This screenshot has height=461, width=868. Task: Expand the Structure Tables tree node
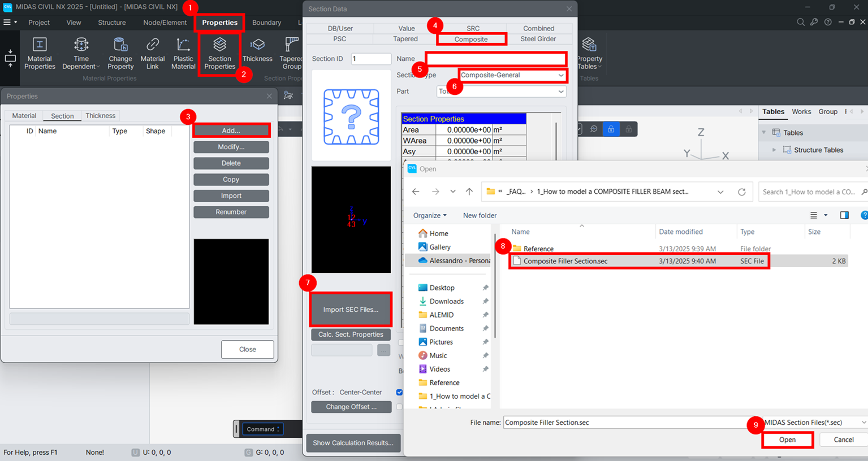tap(774, 150)
